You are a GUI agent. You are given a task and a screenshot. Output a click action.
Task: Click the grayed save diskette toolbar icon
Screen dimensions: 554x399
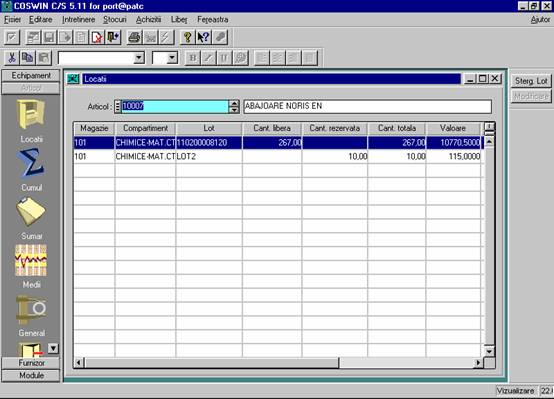(49, 37)
